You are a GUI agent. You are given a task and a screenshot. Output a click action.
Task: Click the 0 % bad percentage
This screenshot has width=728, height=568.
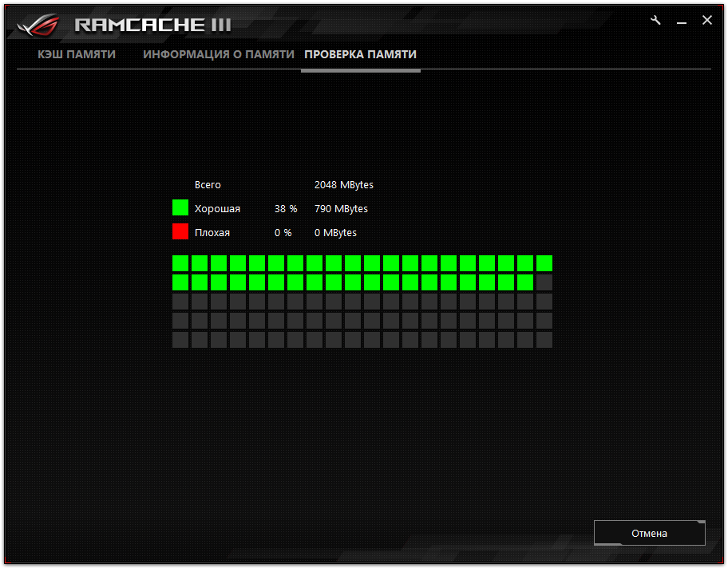[283, 232]
